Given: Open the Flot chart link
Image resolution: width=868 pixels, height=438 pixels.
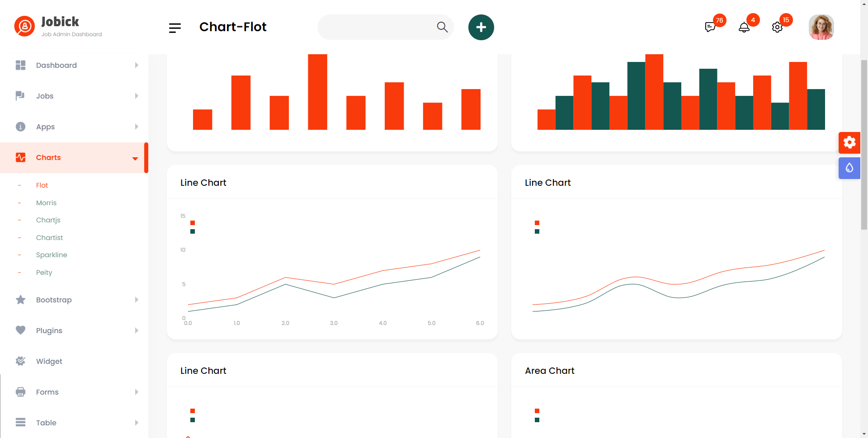Looking at the screenshot, I should point(42,185).
